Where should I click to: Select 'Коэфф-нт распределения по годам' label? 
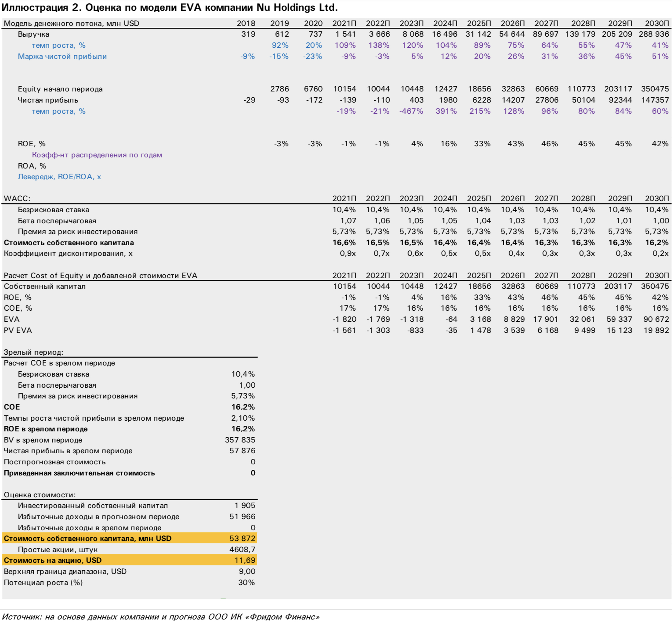[x=97, y=155]
